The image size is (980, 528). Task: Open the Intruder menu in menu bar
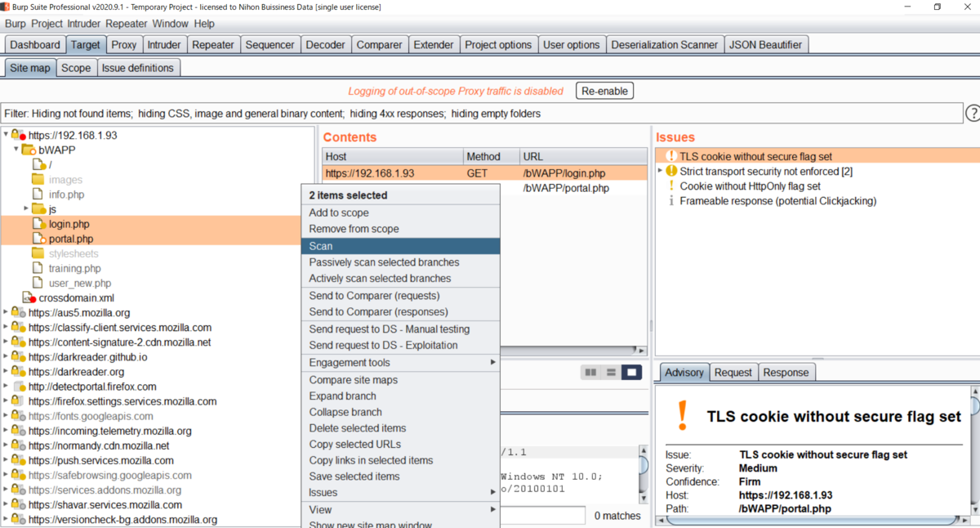tap(84, 24)
